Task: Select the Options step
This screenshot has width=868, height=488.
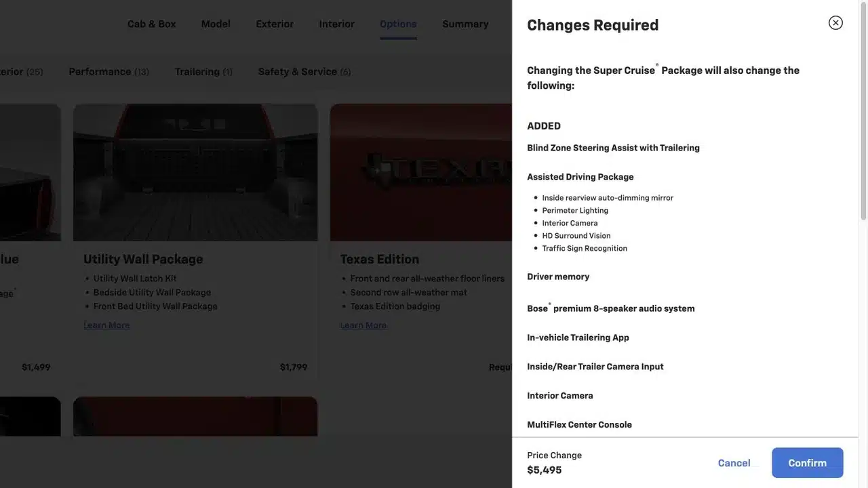Action: coord(398,24)
